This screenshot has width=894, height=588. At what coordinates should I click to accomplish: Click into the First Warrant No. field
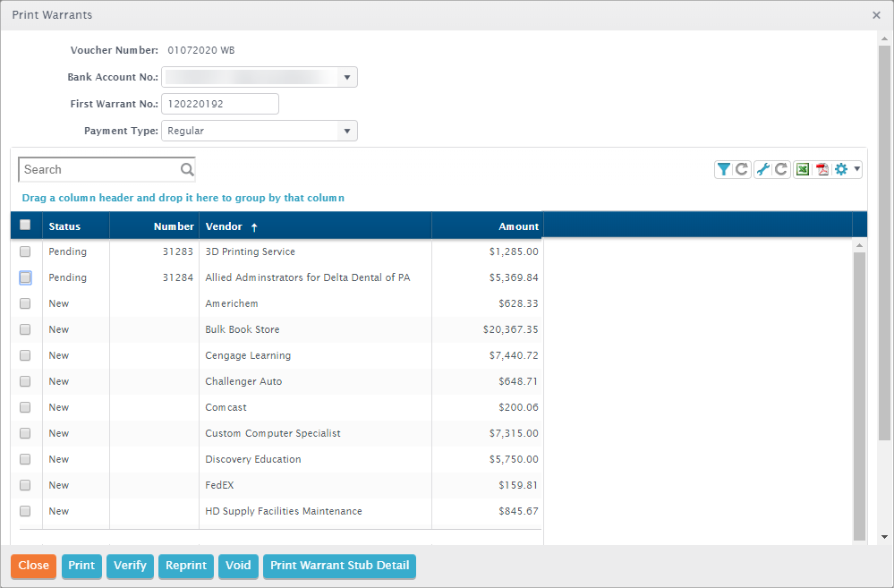[220, 104]
